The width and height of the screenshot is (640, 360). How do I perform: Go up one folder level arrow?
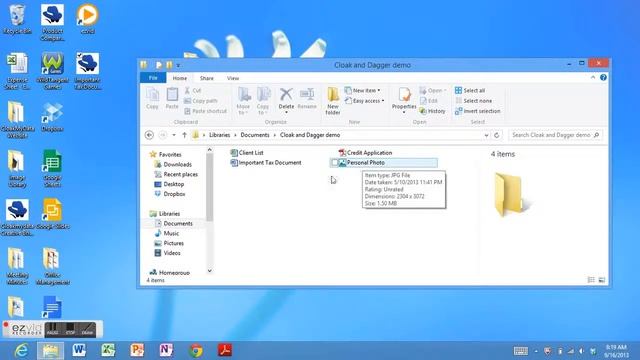(x=184, y=135)
